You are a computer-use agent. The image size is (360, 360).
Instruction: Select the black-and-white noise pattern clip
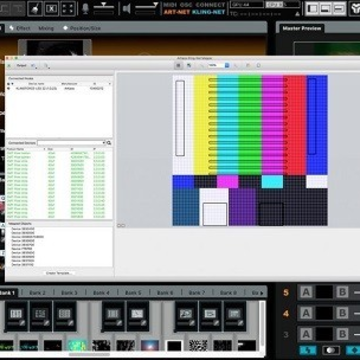click(x=198, y=345)
